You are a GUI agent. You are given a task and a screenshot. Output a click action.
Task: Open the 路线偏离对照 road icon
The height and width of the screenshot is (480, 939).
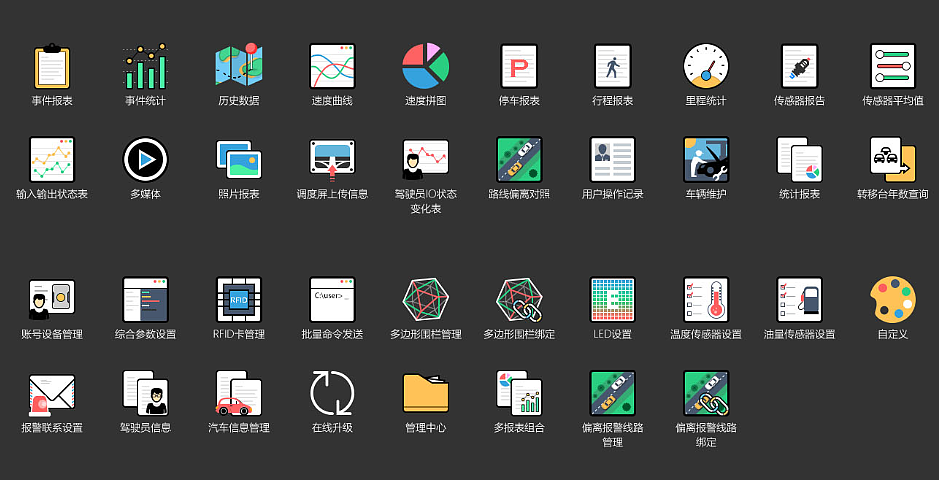pos(519,159)
